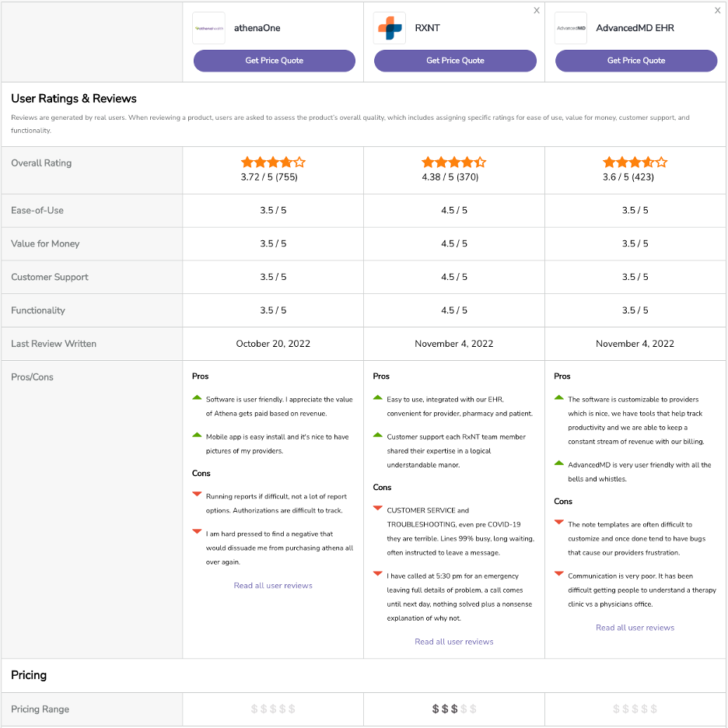The height and width of the screenshot is (728, 728).
Task: Click RXNT pricing range dollar icons
Action: (454, 709)
